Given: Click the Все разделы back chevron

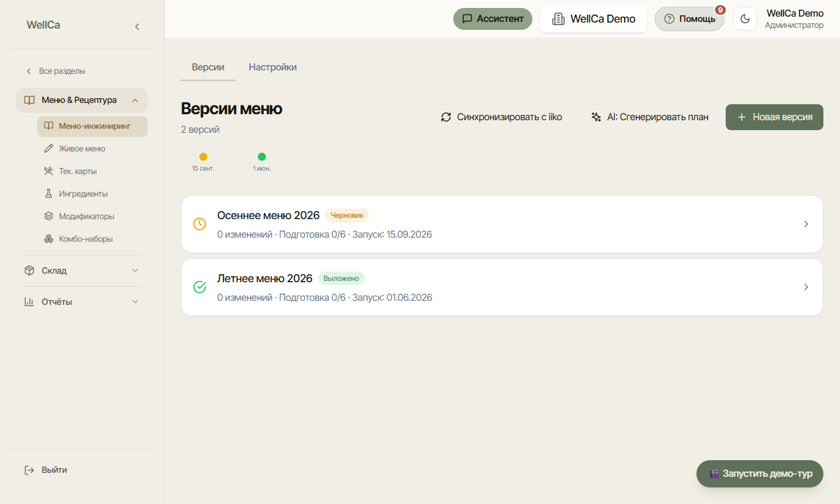Looking at the screenshot, I should [x=29, y=71].
